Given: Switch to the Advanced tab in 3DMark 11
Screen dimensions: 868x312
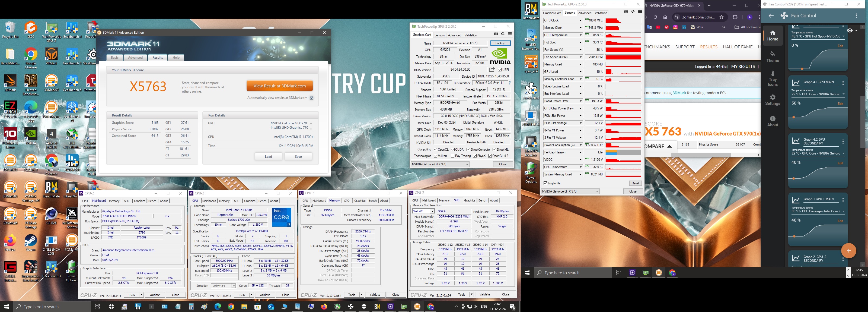Looking at the screenshot, I should (x=135, y=58).
